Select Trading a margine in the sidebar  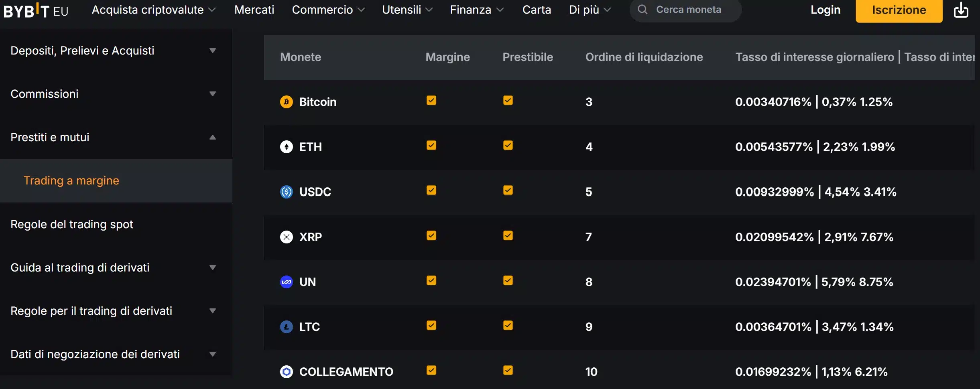71,180
